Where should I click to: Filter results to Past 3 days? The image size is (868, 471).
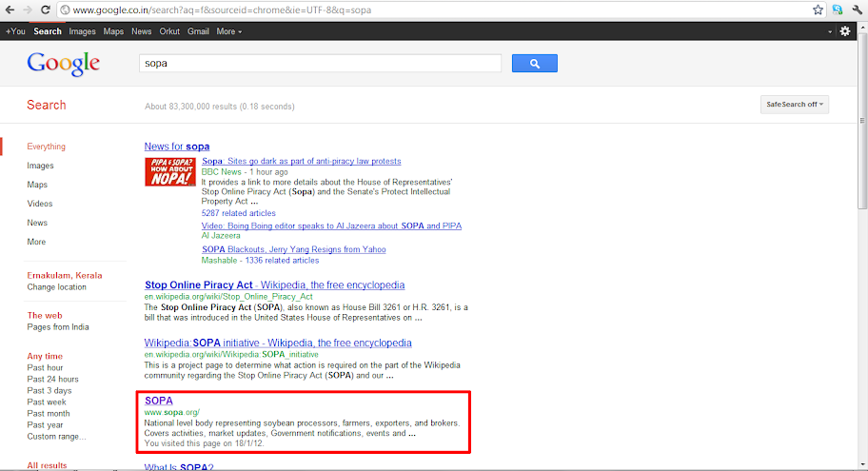49,391
